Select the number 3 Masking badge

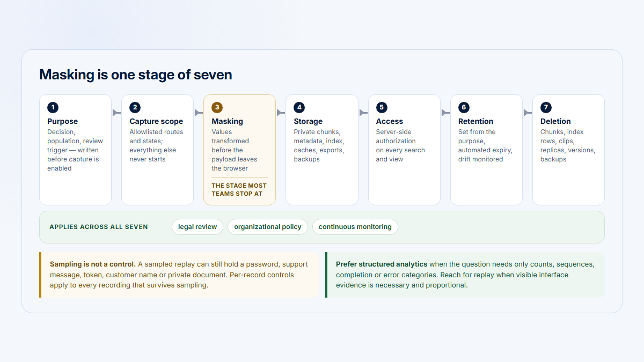click(x=217, y=107)
